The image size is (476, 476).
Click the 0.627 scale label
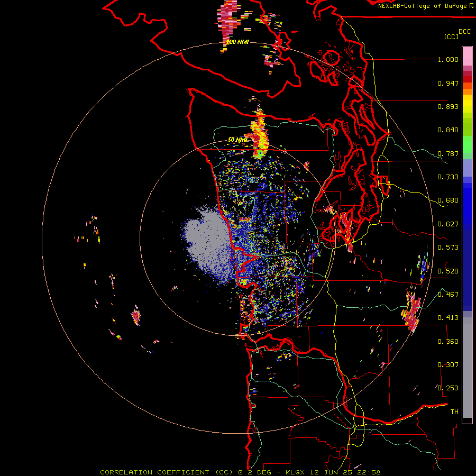[x=448, y=224]
